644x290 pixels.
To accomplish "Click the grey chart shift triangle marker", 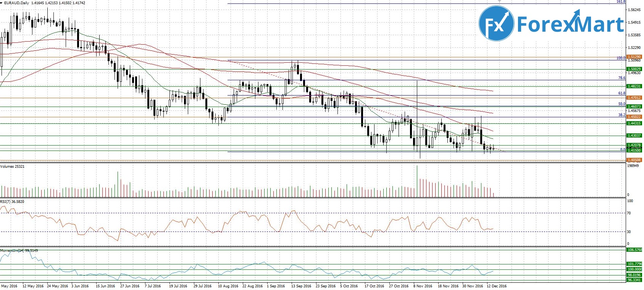I will click(499, 2).
